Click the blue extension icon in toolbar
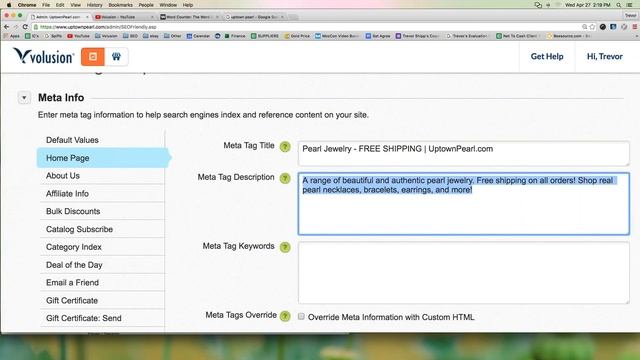 click(x=613, y=27)
